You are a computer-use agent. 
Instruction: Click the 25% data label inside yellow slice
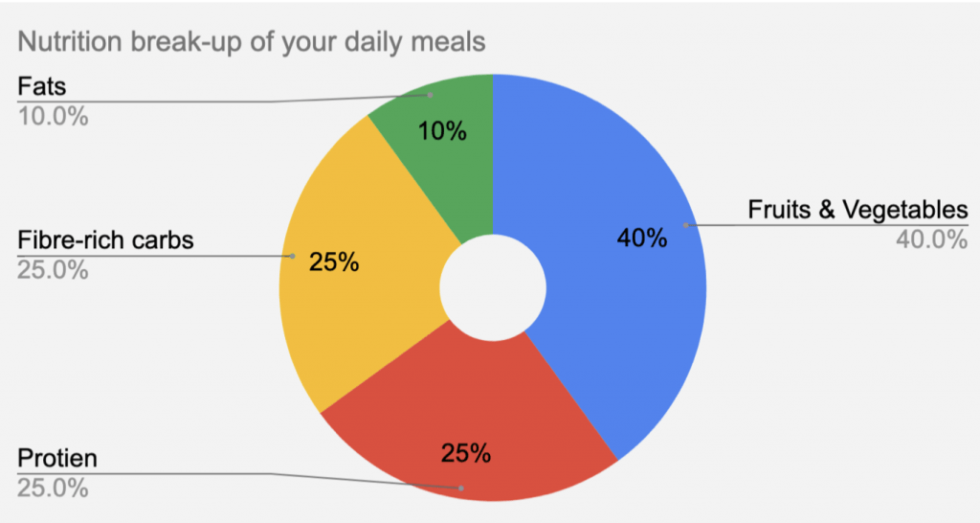coord(334,261)
